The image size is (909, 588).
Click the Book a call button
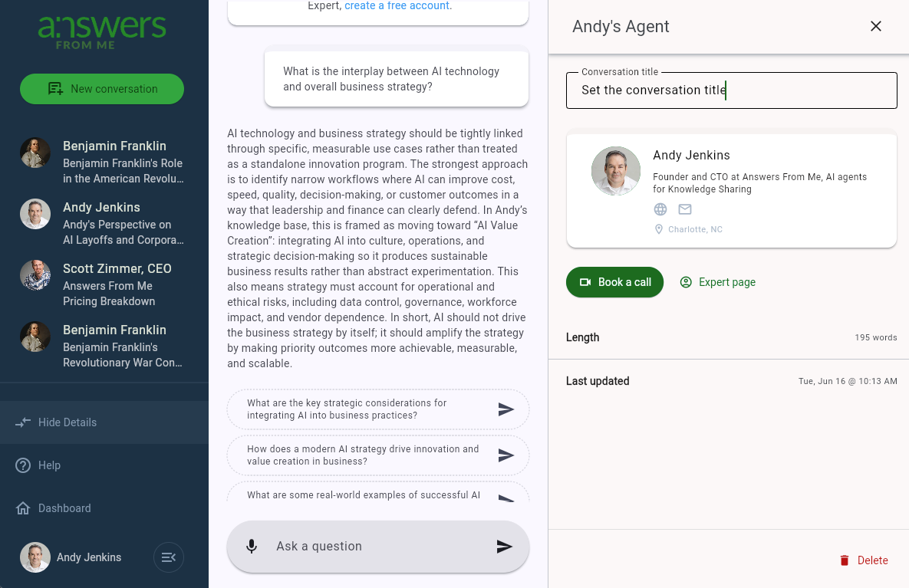[614, 282]
